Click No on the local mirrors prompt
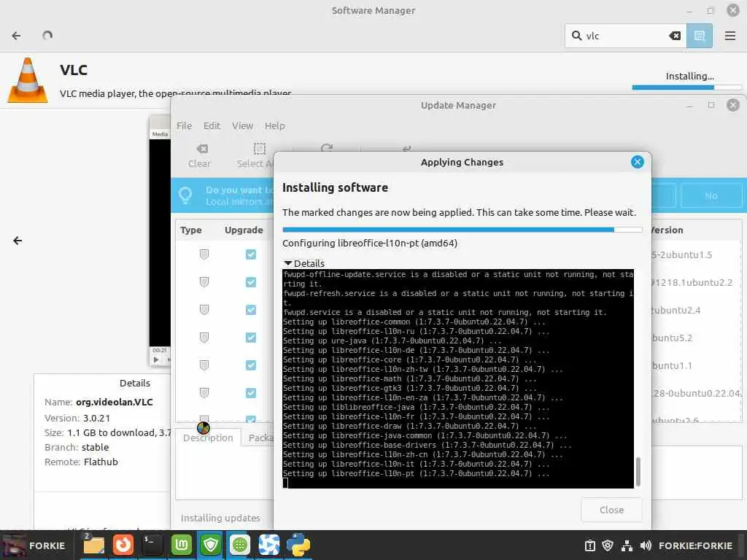Image resolution: width=747 pixels, height=560 pixels. [711, 195]
